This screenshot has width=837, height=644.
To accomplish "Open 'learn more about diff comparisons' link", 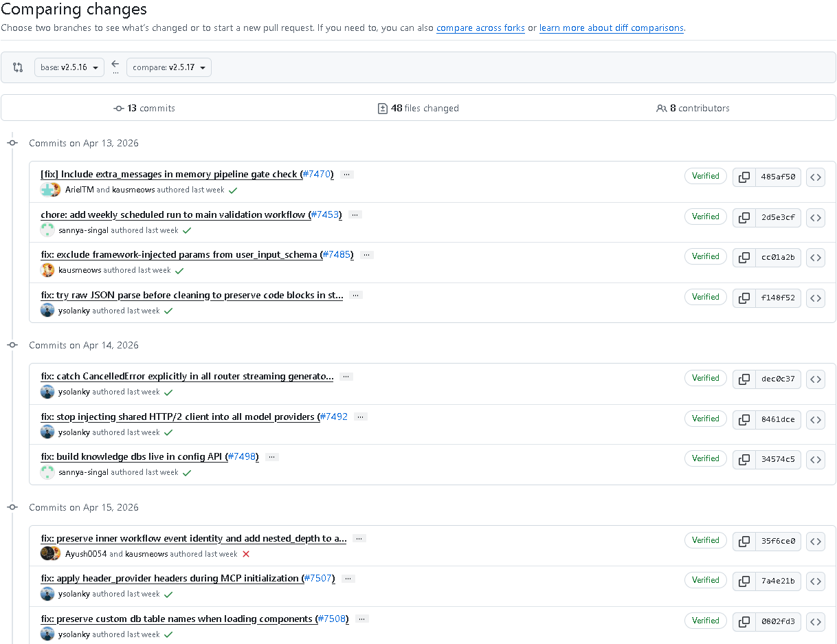I will click(612, 28).
